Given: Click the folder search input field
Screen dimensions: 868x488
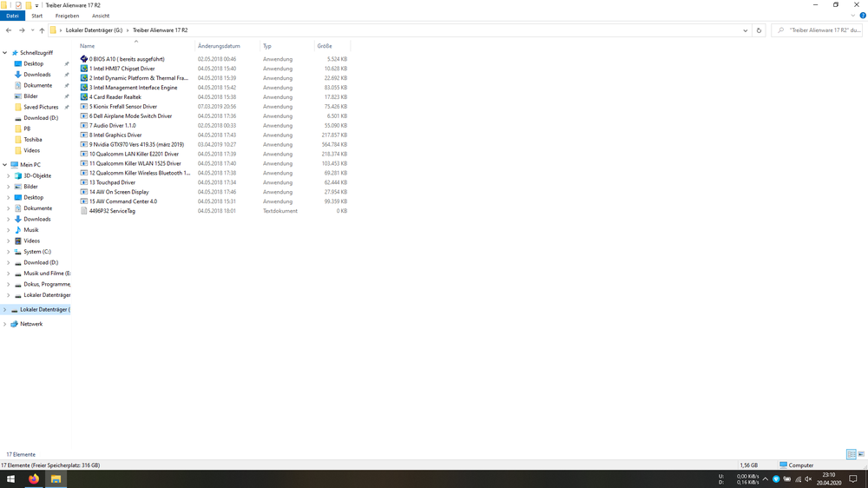Looking at the screenshot, I should coord(820,30).
